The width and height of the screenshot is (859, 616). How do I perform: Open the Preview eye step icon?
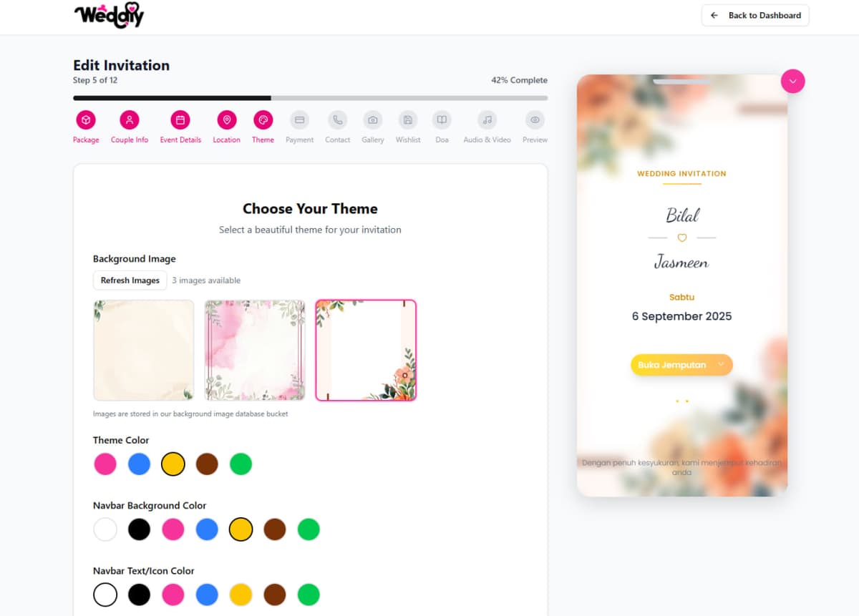point(535,120)
